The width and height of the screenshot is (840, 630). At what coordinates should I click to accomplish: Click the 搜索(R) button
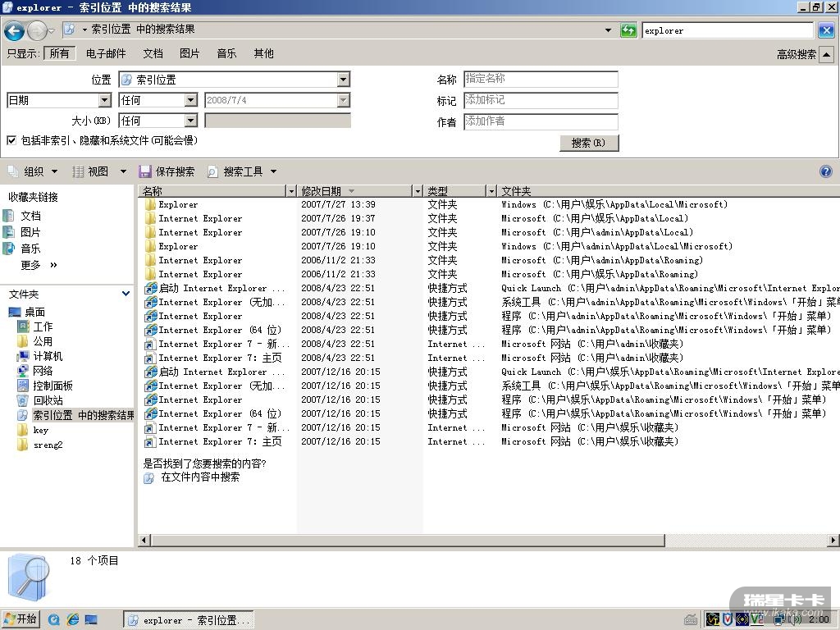(x=589, y=143)
